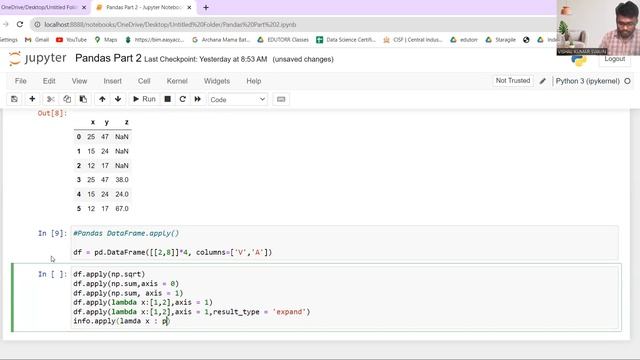Open the Edit menu

click(49, 81)
